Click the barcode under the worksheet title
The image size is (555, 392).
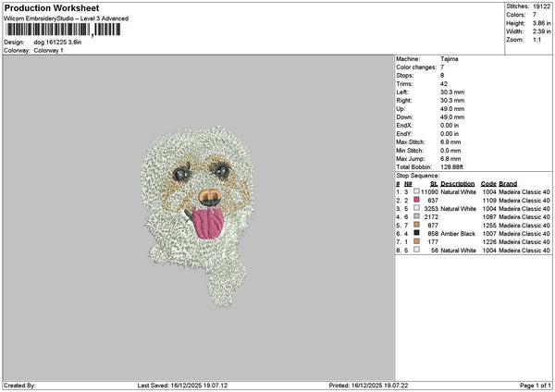(x=63, y=30)
